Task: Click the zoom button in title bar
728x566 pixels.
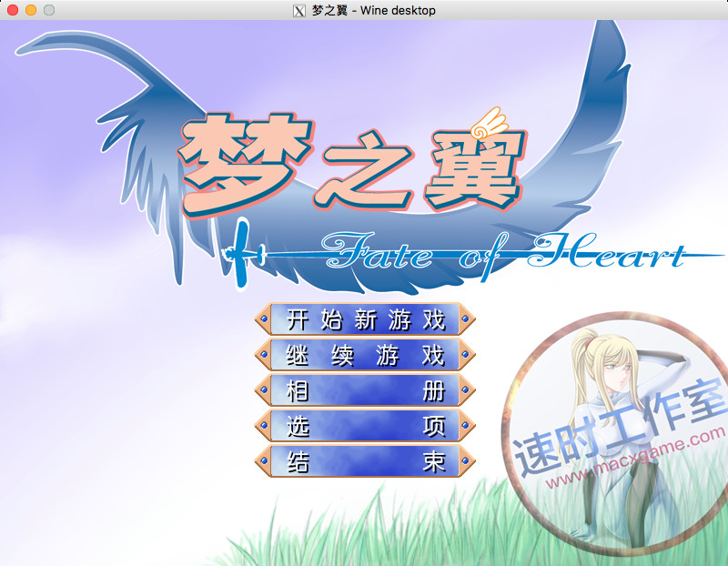Action: click(x=49, y=10)
